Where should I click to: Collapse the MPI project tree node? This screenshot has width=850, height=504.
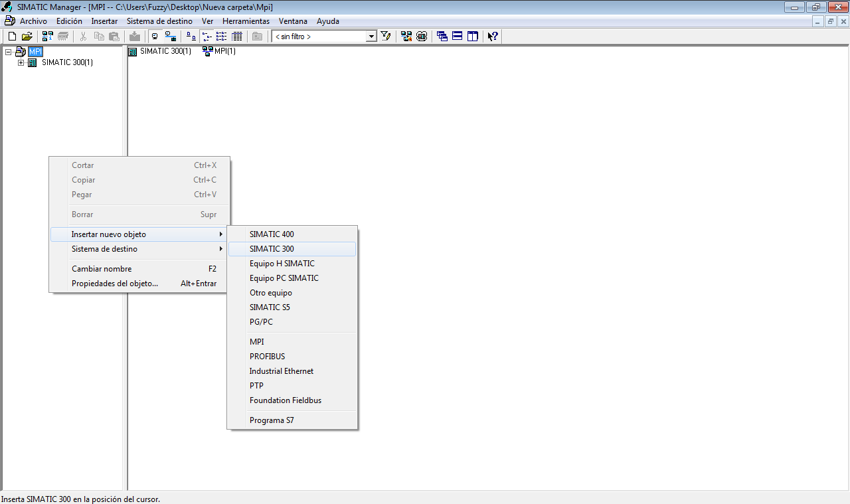point(9,52)
